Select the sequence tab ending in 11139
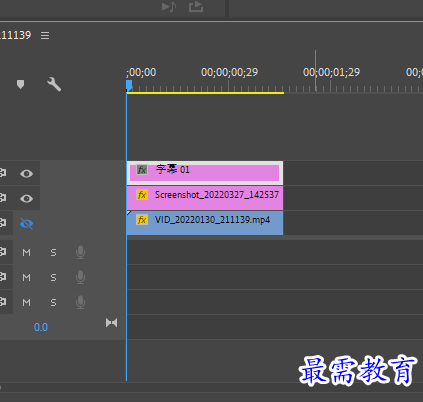Viewport: 423px width, 402px height. 15,35
